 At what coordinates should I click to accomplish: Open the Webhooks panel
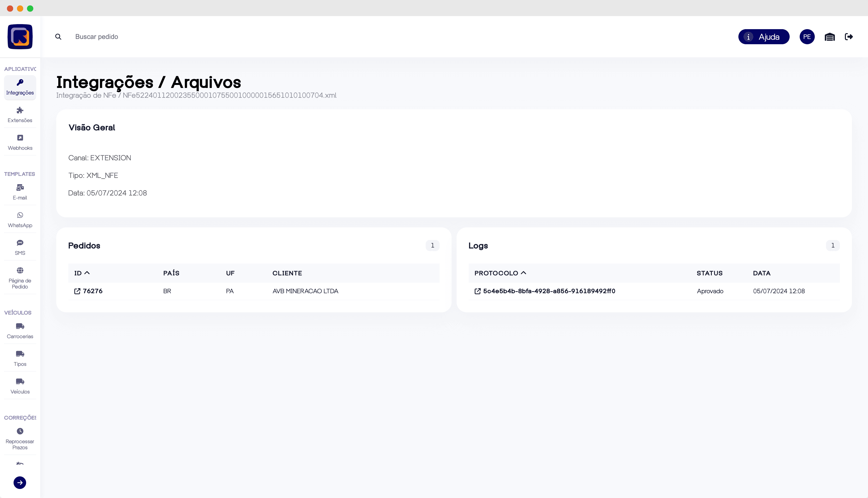point(20,142)
